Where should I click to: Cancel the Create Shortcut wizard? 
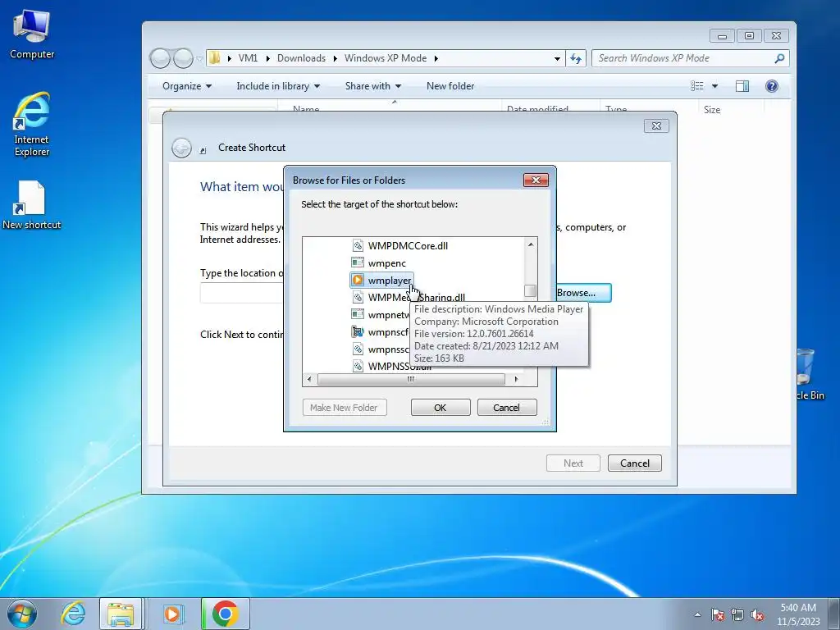point(634,463)
